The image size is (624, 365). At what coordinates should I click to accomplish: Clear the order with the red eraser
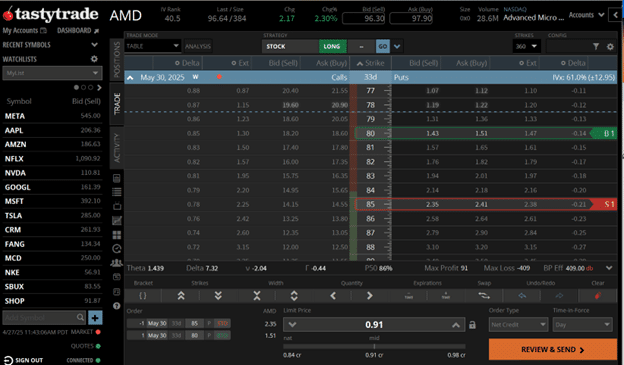click(598, 296)
